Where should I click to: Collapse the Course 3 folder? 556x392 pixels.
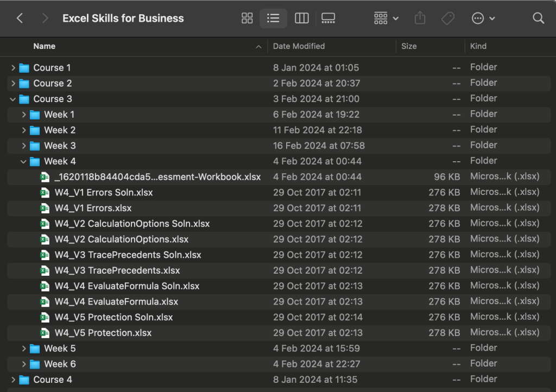(13, 99)
